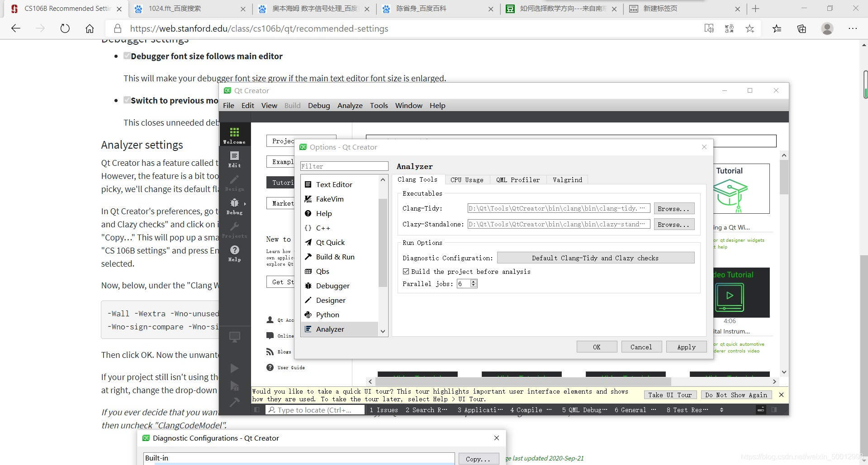This screenshot has height=465, width=868.
Task: Click OK in Options dialog
Action: 597,347
